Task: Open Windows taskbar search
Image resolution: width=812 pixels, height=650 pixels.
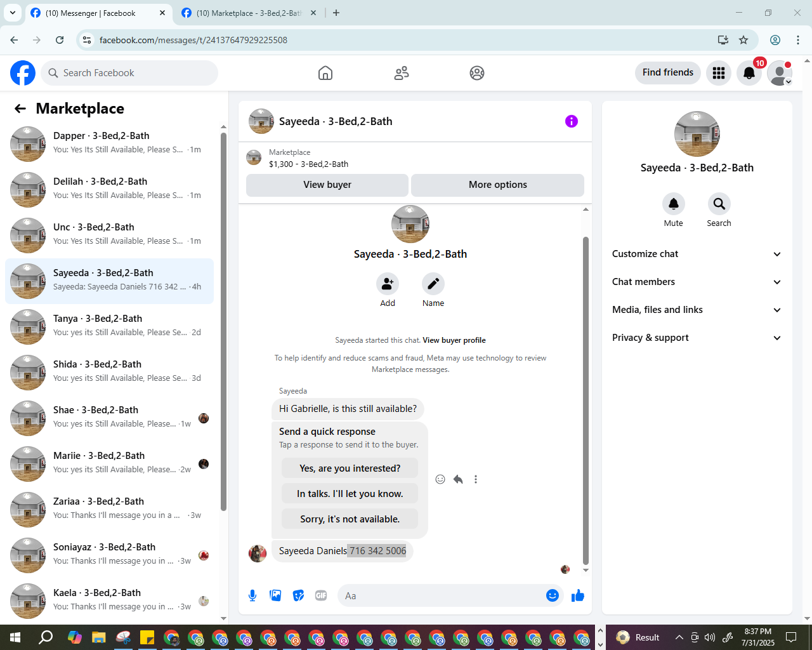Action: point(46,637)
